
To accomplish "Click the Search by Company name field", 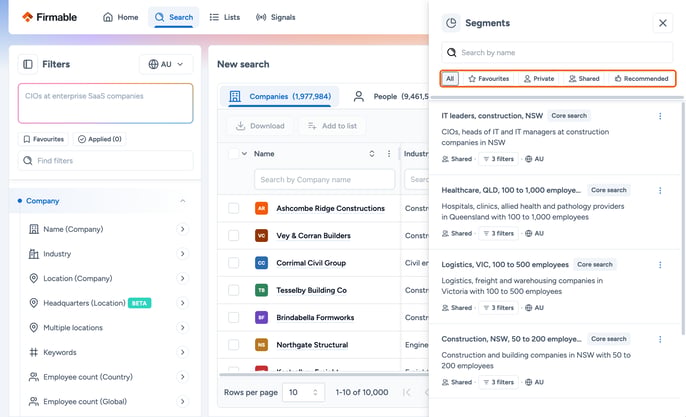I will tap(325, 180).
